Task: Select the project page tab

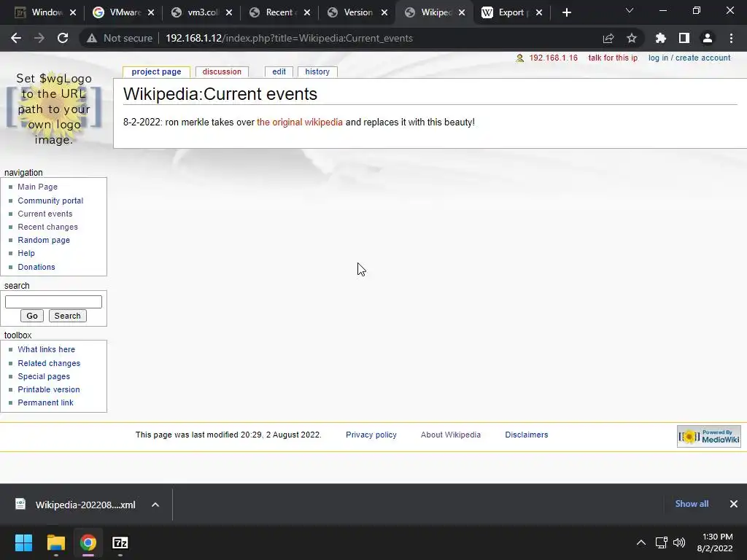Action: [x=156, y=72]
